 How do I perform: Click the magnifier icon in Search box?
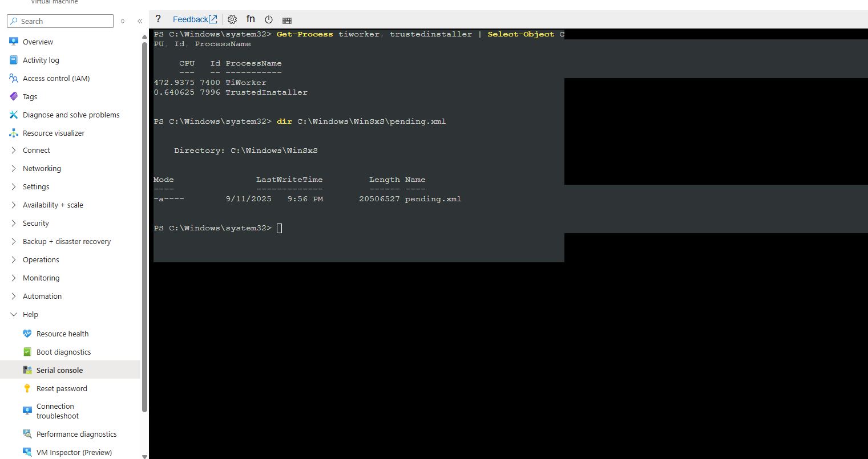click(x=14, y=21)
